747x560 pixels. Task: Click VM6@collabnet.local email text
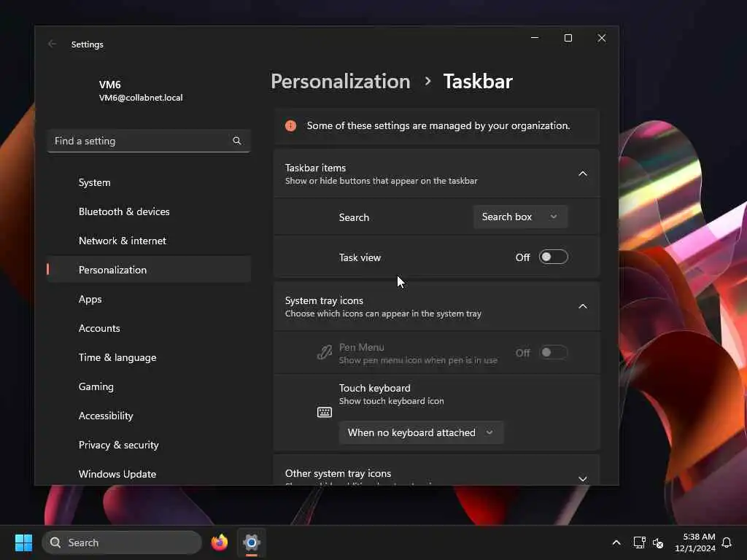coord(141,98)
